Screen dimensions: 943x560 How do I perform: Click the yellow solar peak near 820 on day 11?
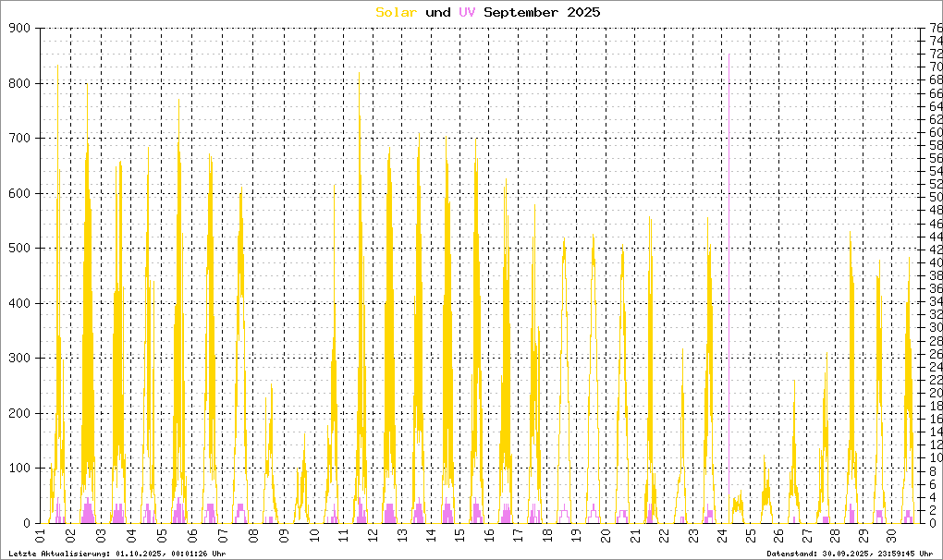click(x=359, y=76)
